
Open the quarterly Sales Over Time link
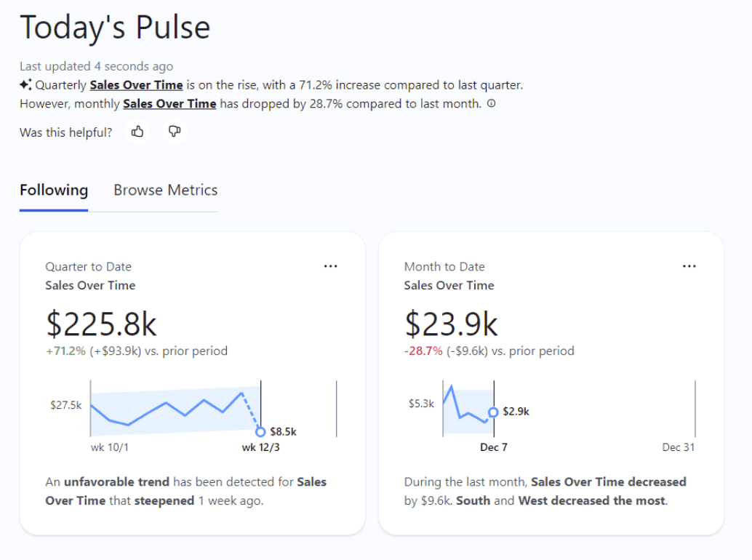(x=136, y=84)
